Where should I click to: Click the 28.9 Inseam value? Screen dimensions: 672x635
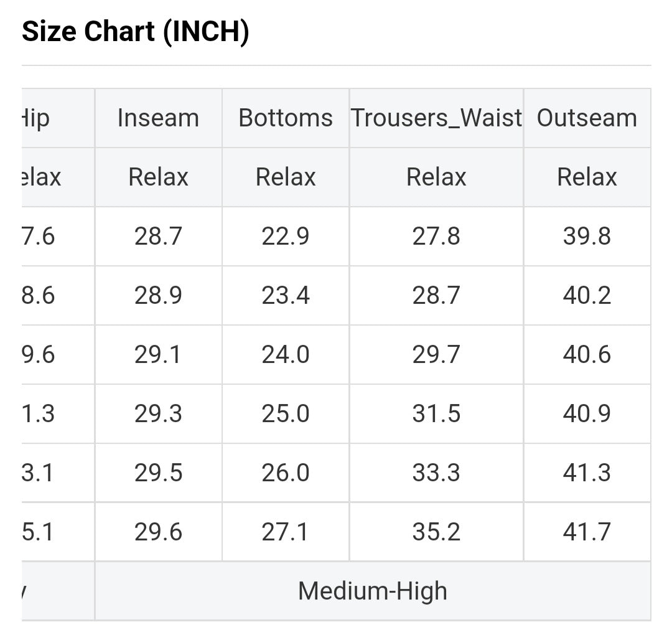pyautogui.click(x=158, y=296)
